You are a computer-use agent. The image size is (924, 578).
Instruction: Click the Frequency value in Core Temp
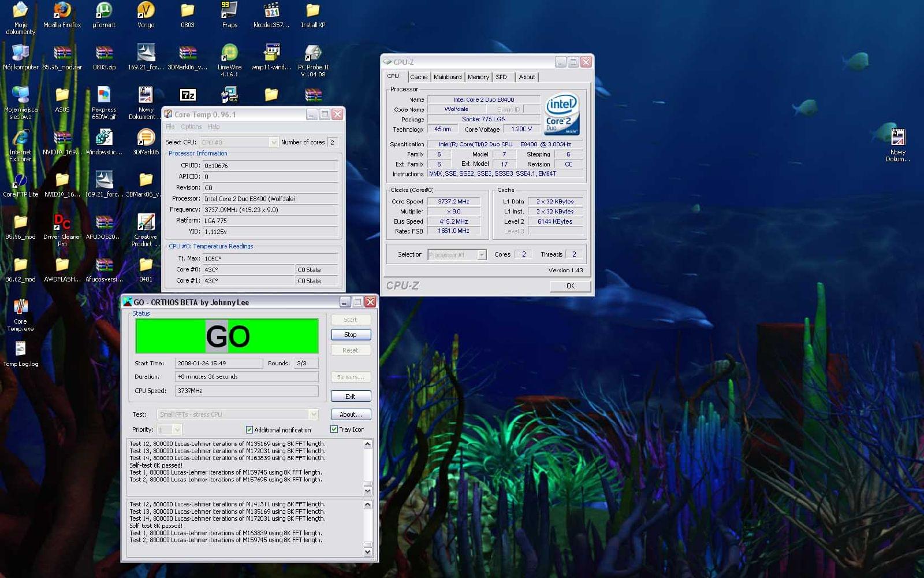click(270, 210)
